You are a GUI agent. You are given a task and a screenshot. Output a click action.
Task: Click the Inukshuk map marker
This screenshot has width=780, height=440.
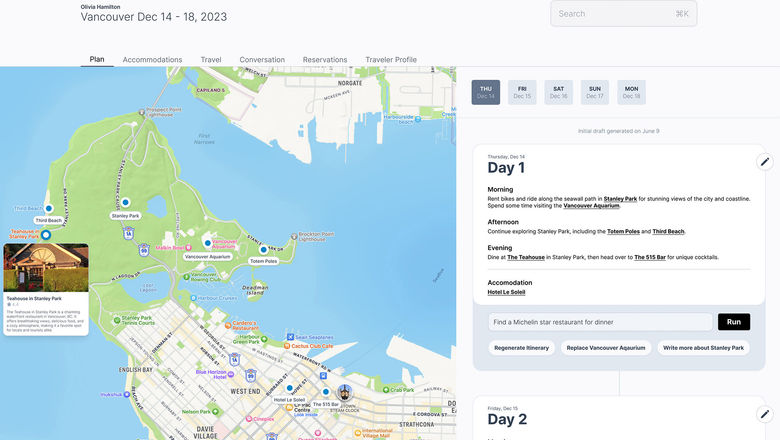(x=127, y=394)
